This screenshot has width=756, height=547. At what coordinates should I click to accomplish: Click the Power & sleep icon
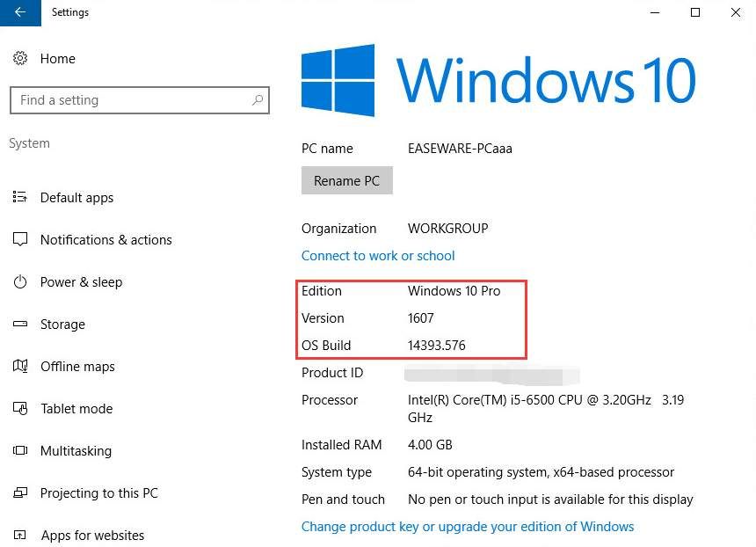pyautogui.click(x=20, y=282)
